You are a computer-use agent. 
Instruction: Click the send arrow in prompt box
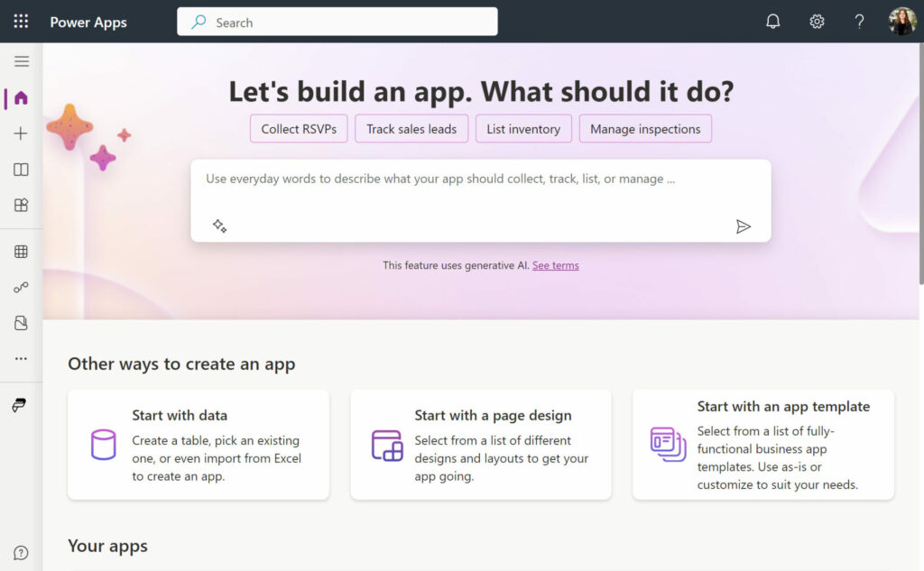pyautogui.click(x=744, y=226)
